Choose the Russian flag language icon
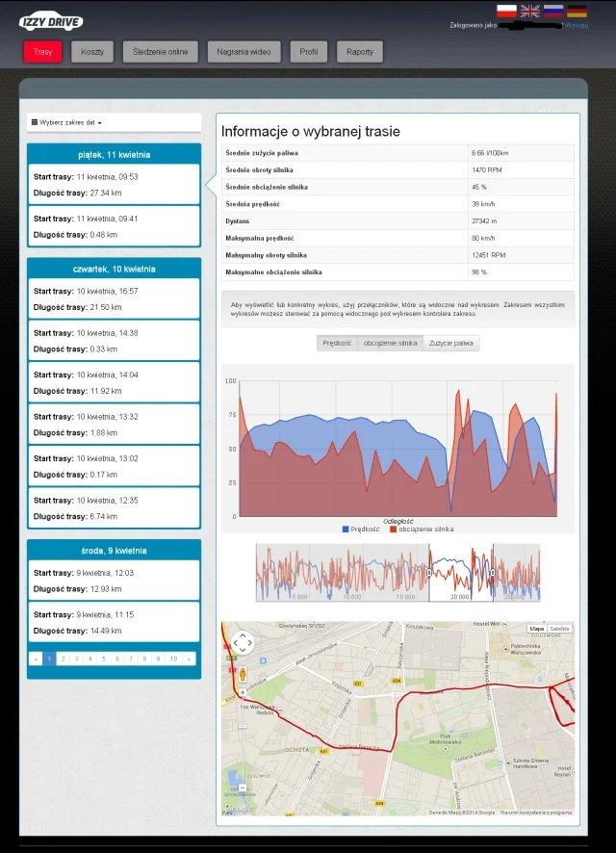 [553, 11]
